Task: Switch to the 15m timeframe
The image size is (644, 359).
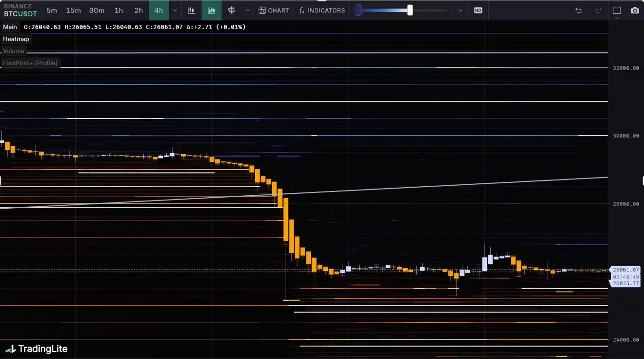Action: pos(73,10)
